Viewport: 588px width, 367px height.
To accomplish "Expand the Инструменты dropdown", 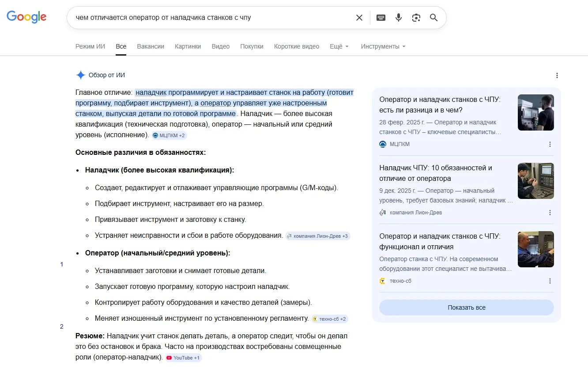I will coord(383,46).
